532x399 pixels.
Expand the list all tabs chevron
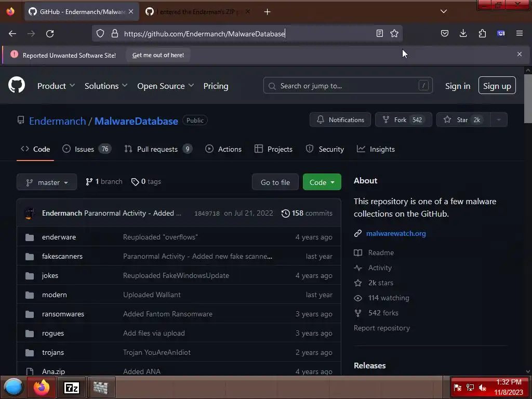[x=444, y=11]
